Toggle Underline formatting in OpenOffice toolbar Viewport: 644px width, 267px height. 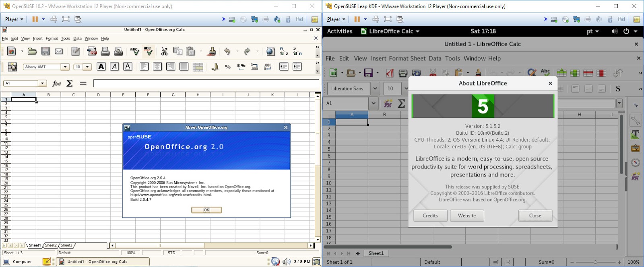[x=128, y=67]
